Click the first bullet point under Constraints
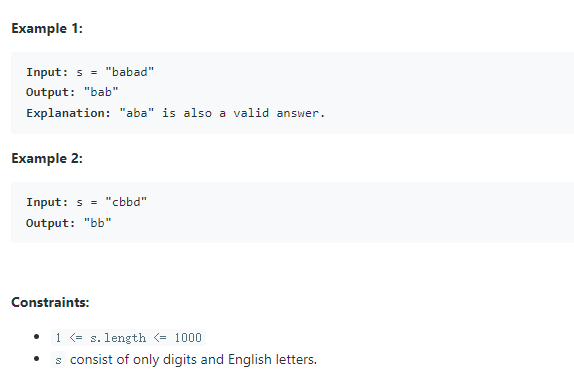 click(x=36, y=337)
